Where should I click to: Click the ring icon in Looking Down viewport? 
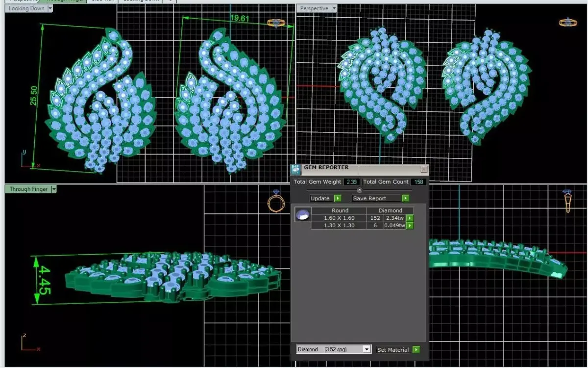coord(276,23)
